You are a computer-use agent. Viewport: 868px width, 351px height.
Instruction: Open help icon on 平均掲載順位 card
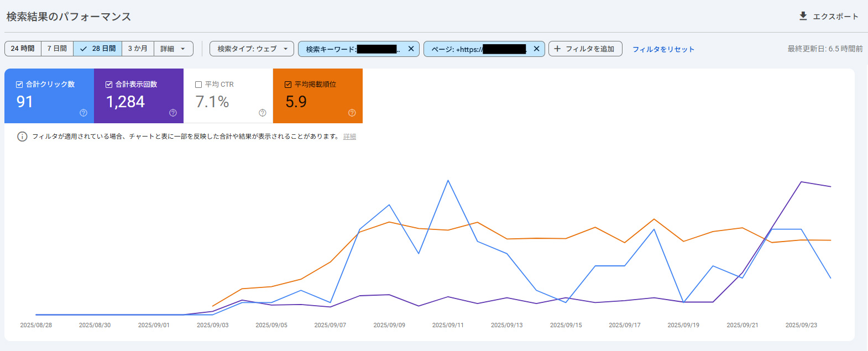point(352,113)
